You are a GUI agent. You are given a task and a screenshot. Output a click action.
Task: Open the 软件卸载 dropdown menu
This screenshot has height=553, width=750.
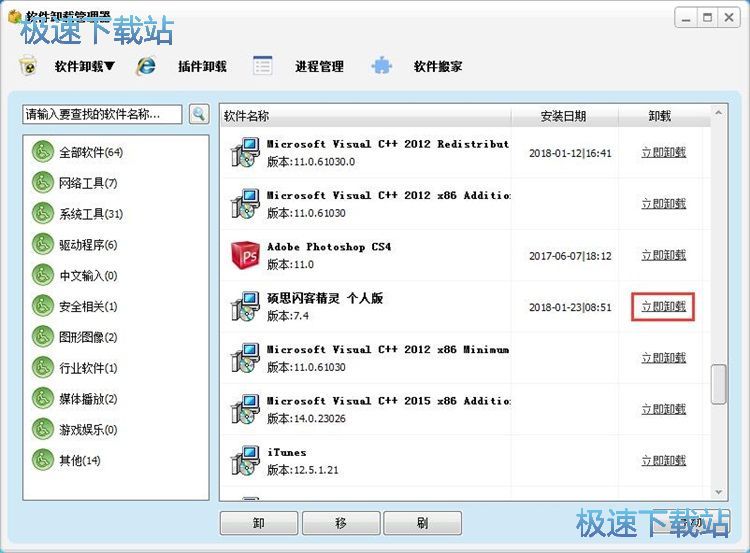pos(85,66)
